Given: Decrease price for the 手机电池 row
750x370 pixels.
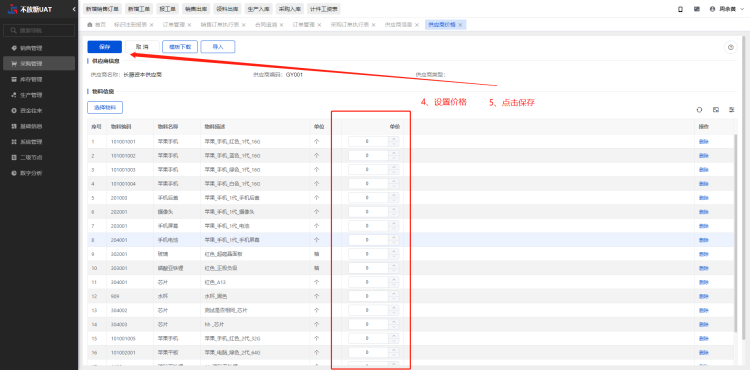Looking at the screenshot, I should click(x=394, y=242).
